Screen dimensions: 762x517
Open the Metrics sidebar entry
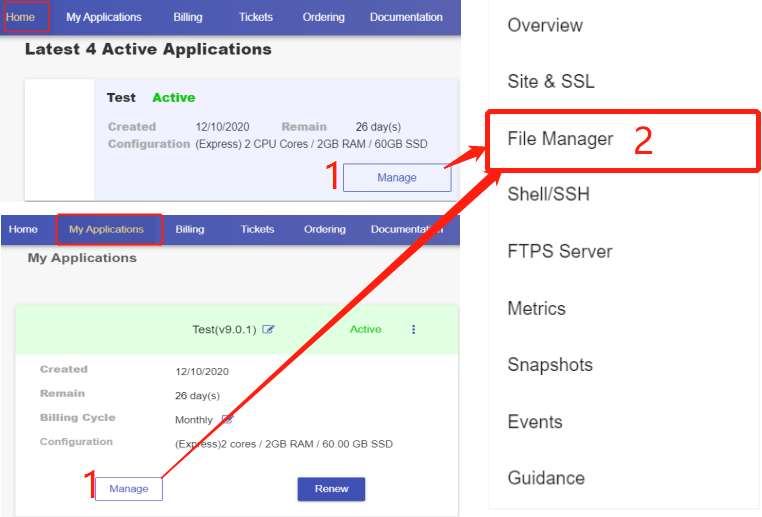click(x=536, y=308)
